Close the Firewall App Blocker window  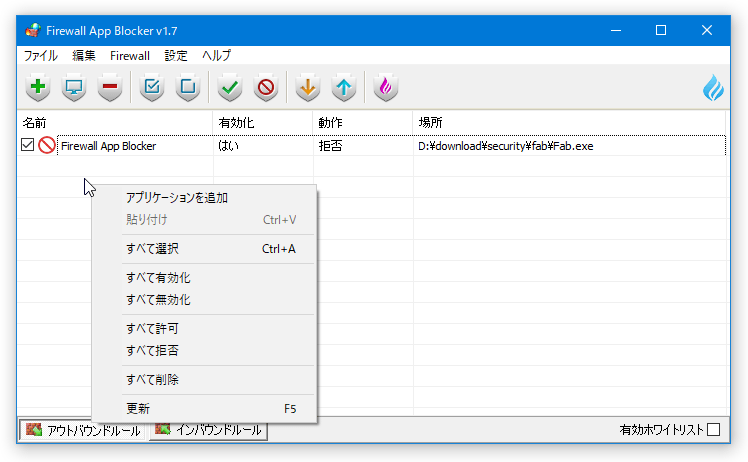coord(706,31)
